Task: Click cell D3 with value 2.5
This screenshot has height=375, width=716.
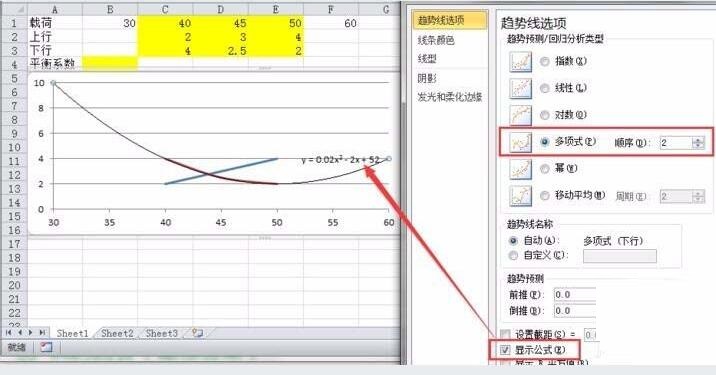Action: pos(221,50)
